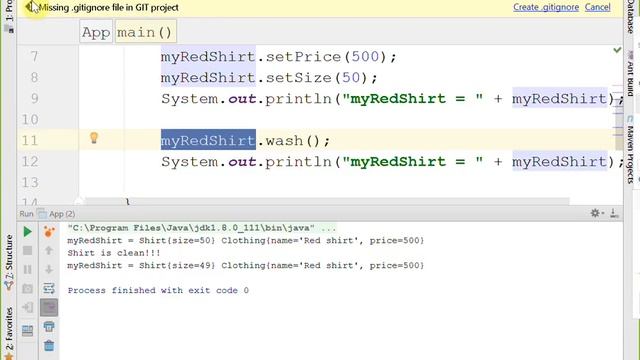This screenshot has height=360, width=640.
Task: Open Run panel gear settings dropdown
Action: click(x=597, y=213)
